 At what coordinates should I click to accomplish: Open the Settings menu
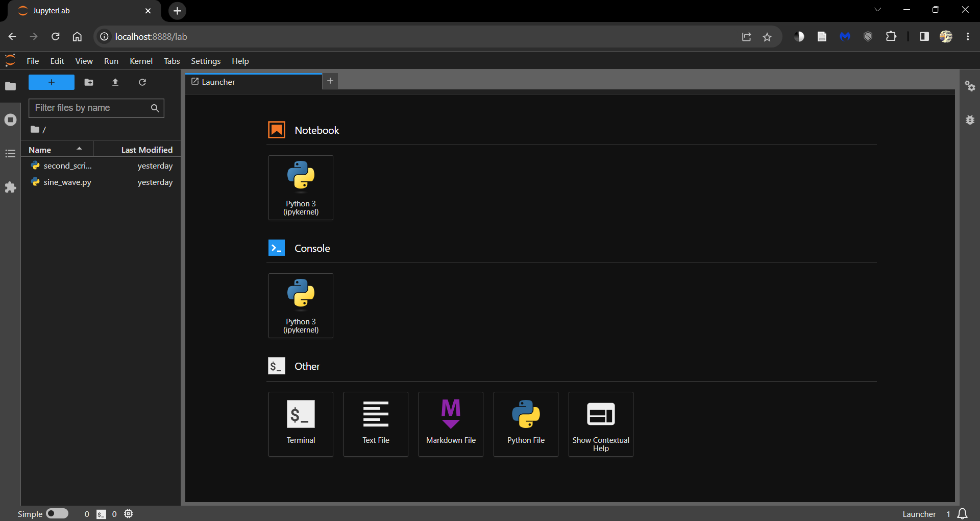[206, 61]
